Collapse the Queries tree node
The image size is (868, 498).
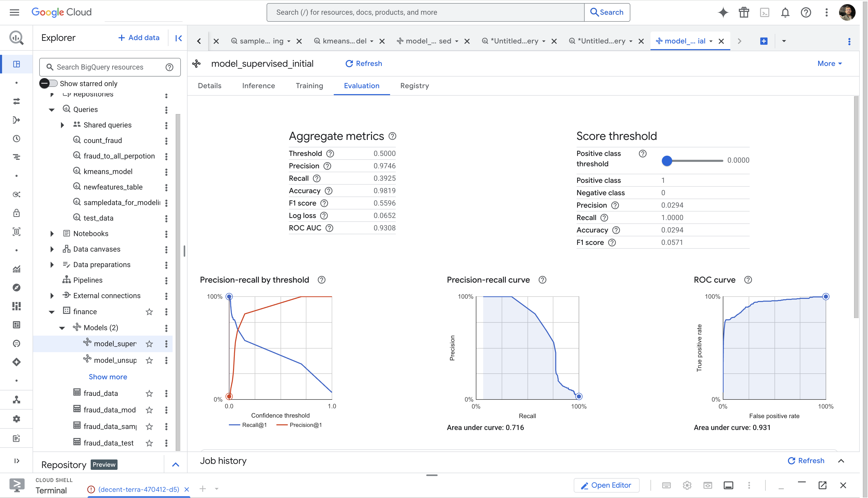52,110
